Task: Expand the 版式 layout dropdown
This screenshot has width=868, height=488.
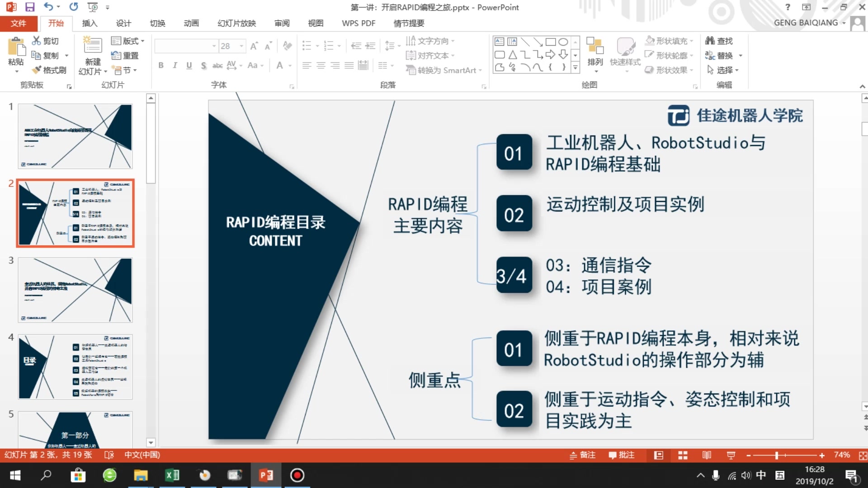Action: (x=128, y=41)
